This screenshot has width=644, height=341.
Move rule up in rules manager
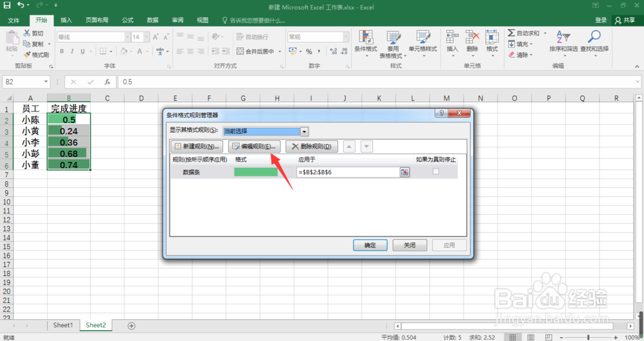[x=349, y=147]
